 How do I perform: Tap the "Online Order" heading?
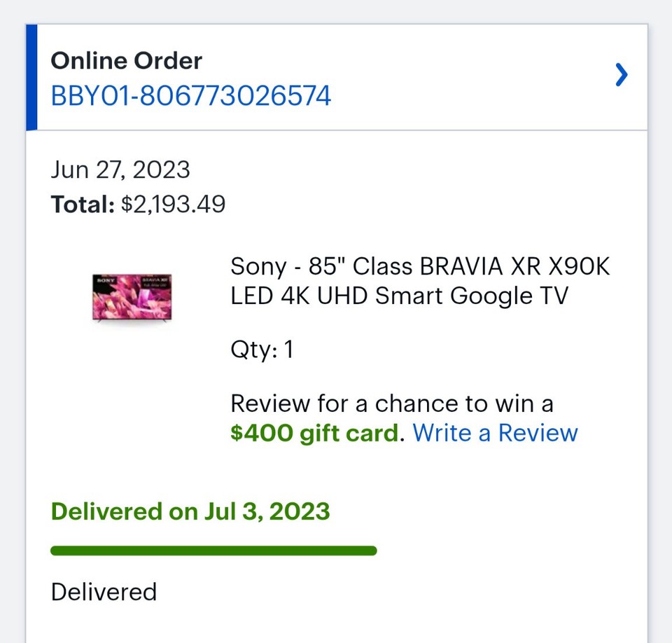click(x=126, y=60)
